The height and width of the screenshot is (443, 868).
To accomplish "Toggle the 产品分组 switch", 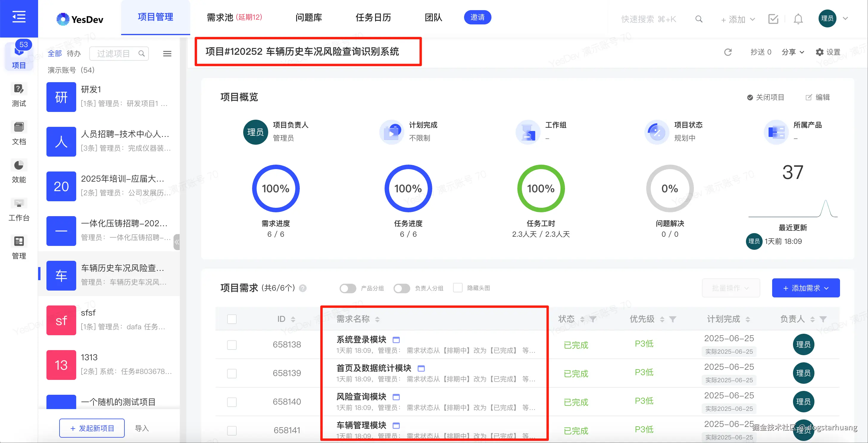I will point(347,288).
